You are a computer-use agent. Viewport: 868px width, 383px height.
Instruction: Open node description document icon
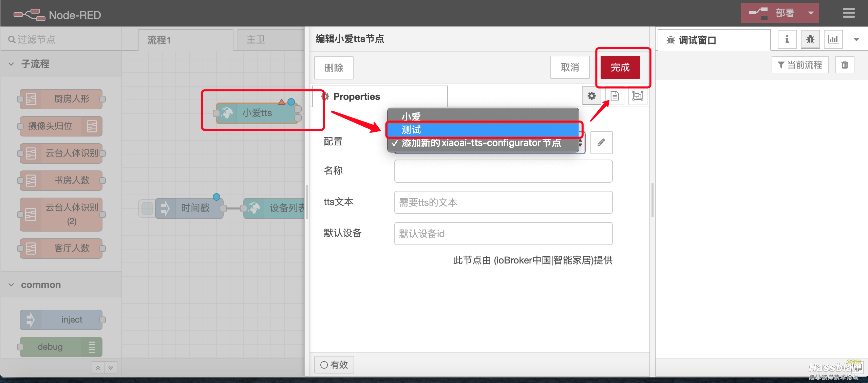pyautogui.click(x=615, y=96)
